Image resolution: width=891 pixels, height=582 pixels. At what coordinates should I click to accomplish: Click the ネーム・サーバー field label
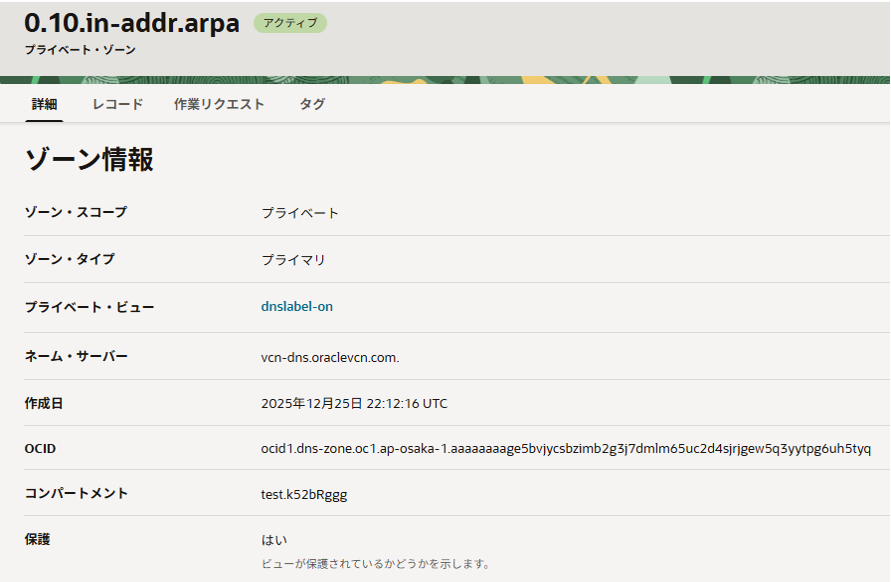click(x=76, y=356)
